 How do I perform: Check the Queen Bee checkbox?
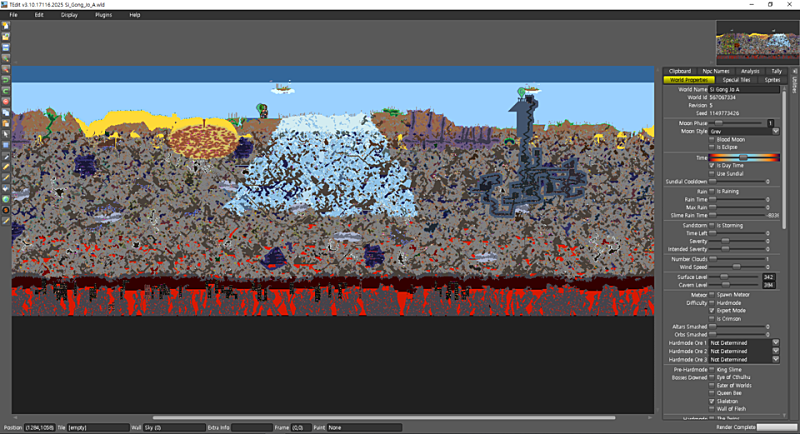[712, 393]
